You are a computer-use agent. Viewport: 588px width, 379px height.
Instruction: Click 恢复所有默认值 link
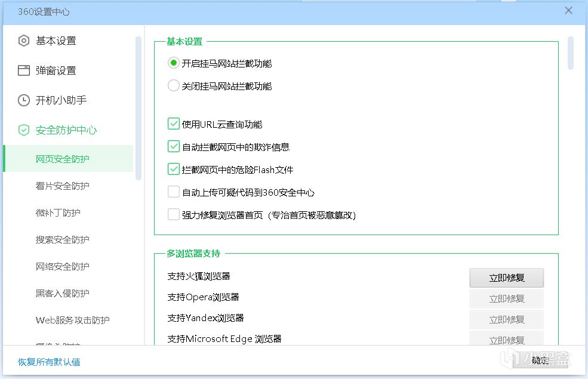(x=49, y=362)
